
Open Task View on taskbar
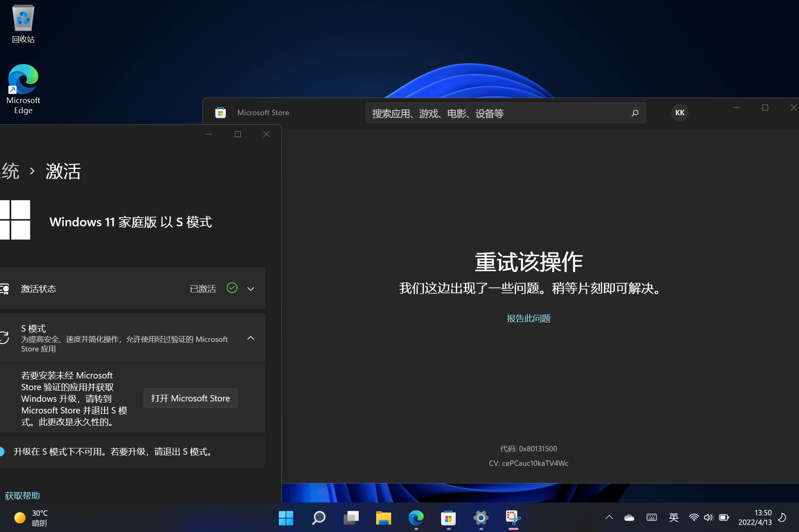click(x=351, y=518)
